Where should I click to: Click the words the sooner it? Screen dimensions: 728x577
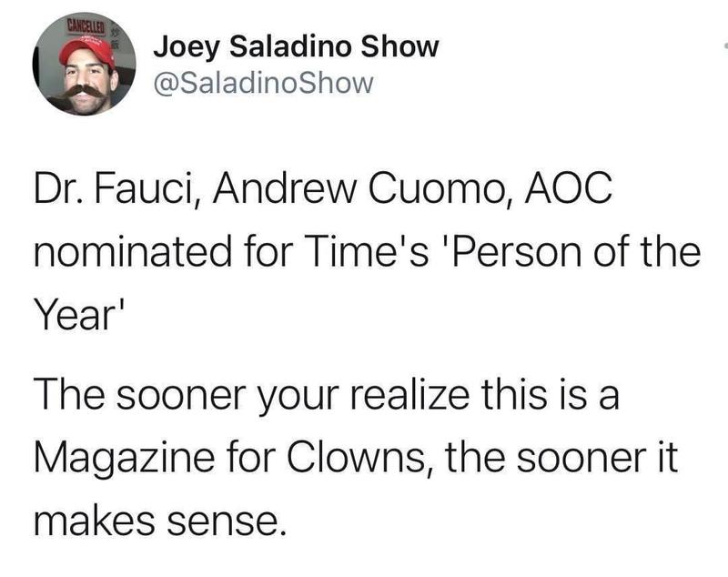561,457
